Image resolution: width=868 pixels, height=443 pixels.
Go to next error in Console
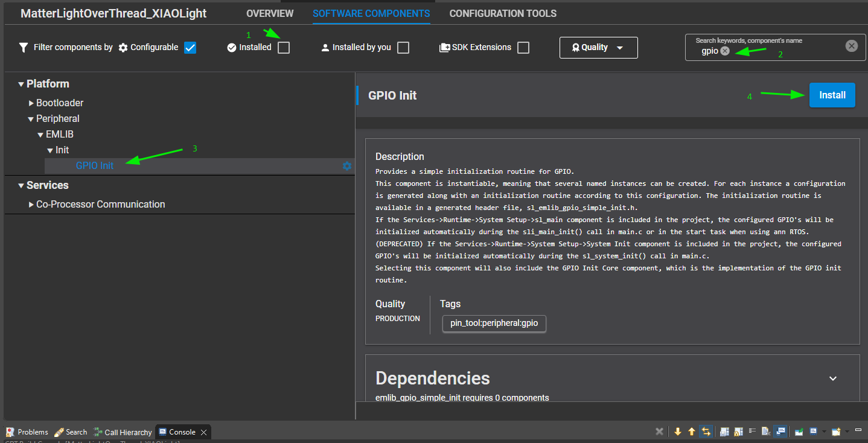(x=678, y=432)
